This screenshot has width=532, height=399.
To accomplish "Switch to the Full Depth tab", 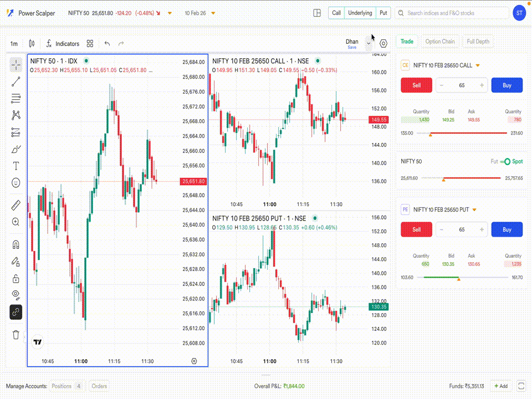I will (478, 42).
